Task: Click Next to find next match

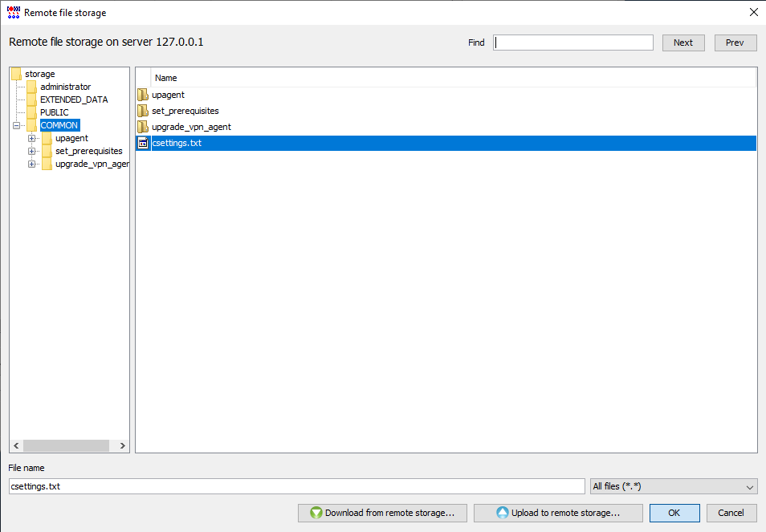Action: click(683, 43)
